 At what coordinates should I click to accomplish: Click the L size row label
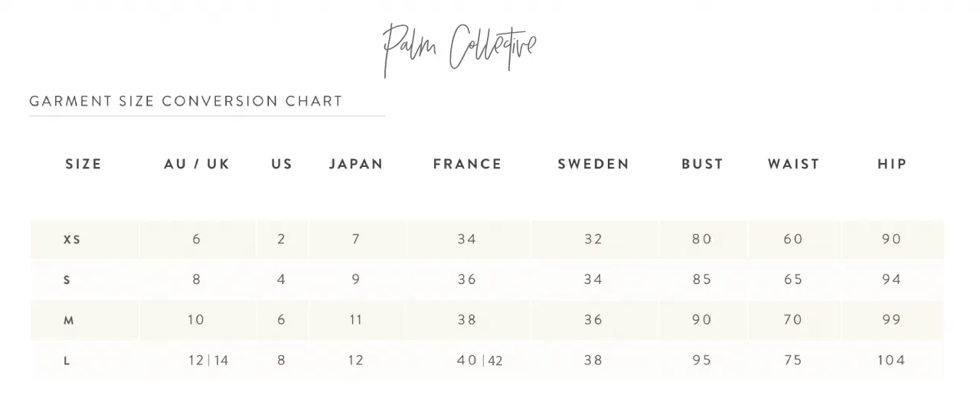pyautogui.click(x=67, y=361)
